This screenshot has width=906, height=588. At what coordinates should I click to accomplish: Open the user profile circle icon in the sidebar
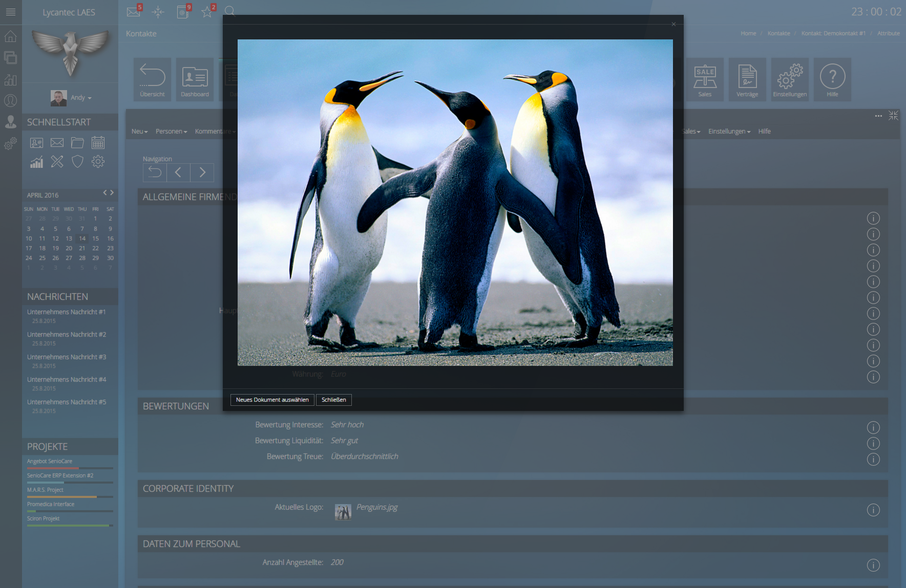click(10, 101)
